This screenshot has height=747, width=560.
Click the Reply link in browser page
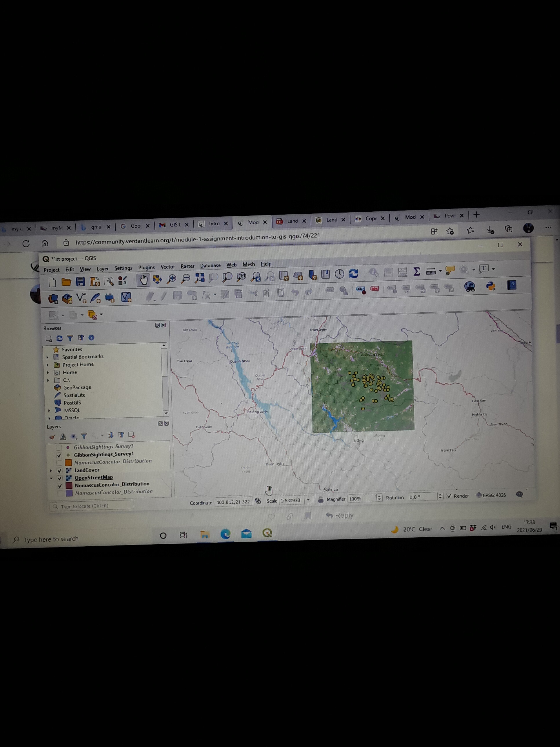point(340,515)
